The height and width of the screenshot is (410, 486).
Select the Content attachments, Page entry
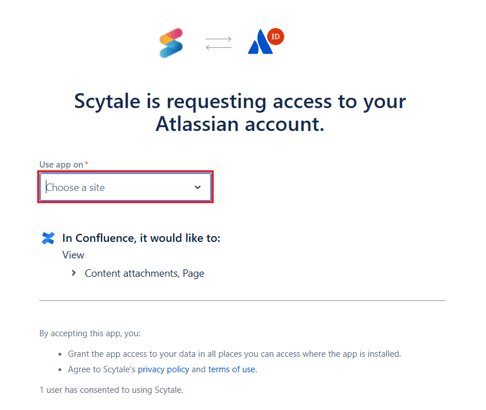point(144,273)
